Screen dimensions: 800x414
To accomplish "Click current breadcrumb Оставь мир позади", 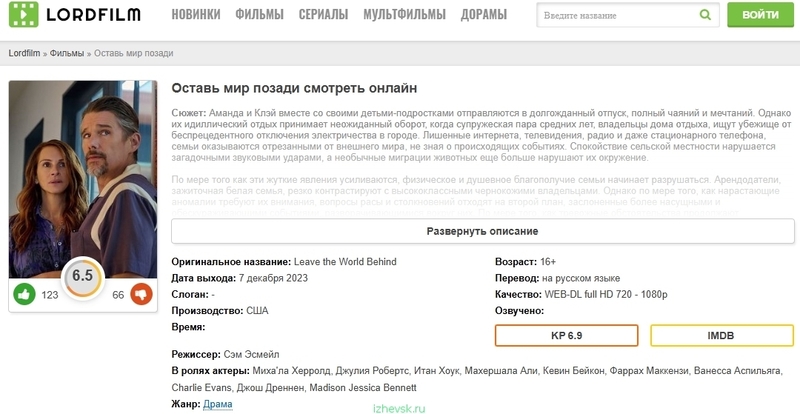I will coord(134,53).
